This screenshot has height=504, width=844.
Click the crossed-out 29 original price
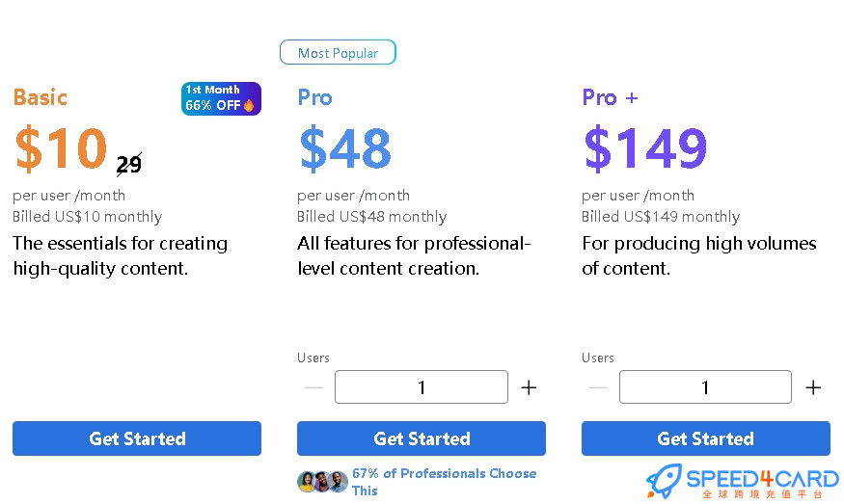point(129,164)
